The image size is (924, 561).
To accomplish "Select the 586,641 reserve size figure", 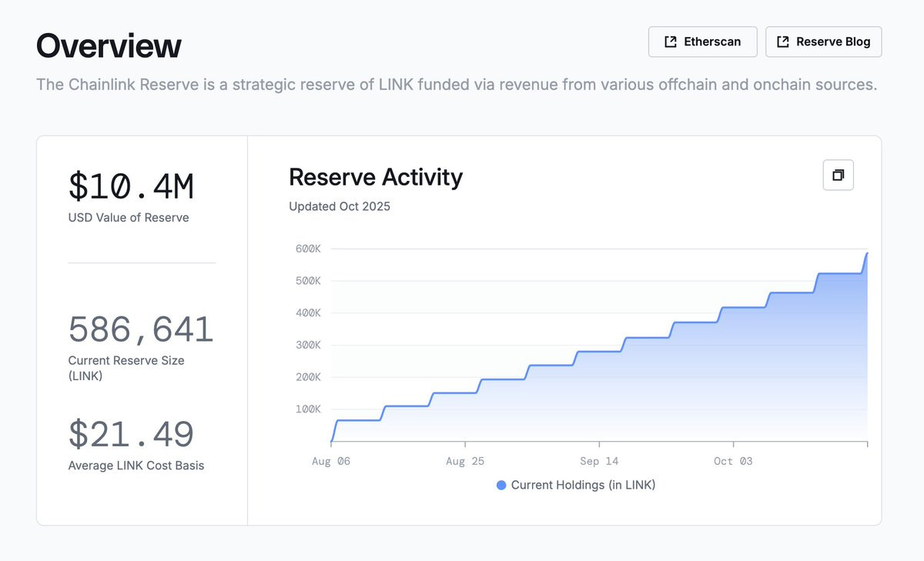I will 141,329.
